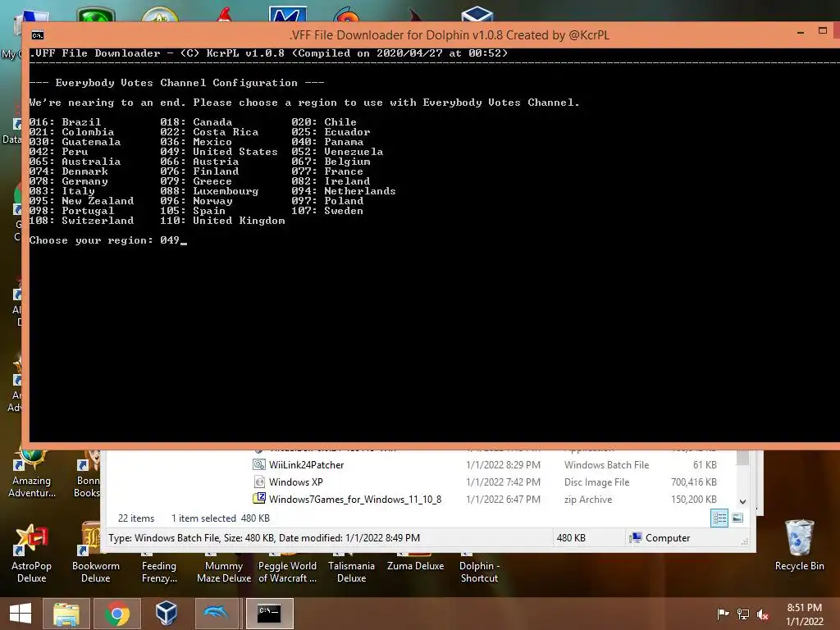This screenshot has height=630, width=840.
Task: Click the Windows XP disc image icon
Action: click(259, 482)
